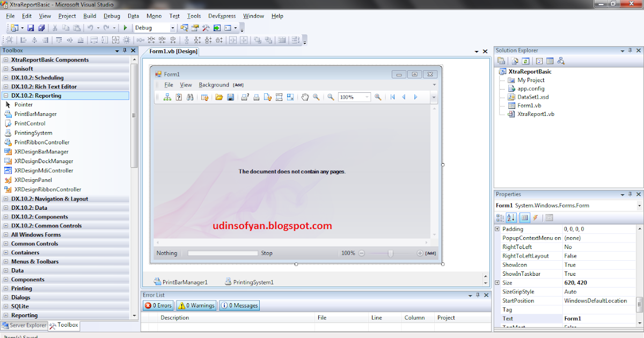Expand the All Windows Forms toolbox group

point(6,235)
